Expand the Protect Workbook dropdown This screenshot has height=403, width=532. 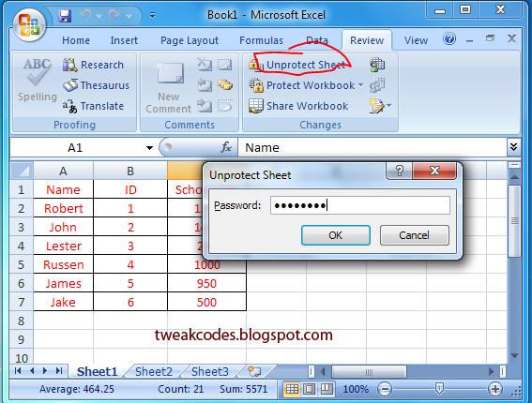pyautogui.click(x=360, y=85)
